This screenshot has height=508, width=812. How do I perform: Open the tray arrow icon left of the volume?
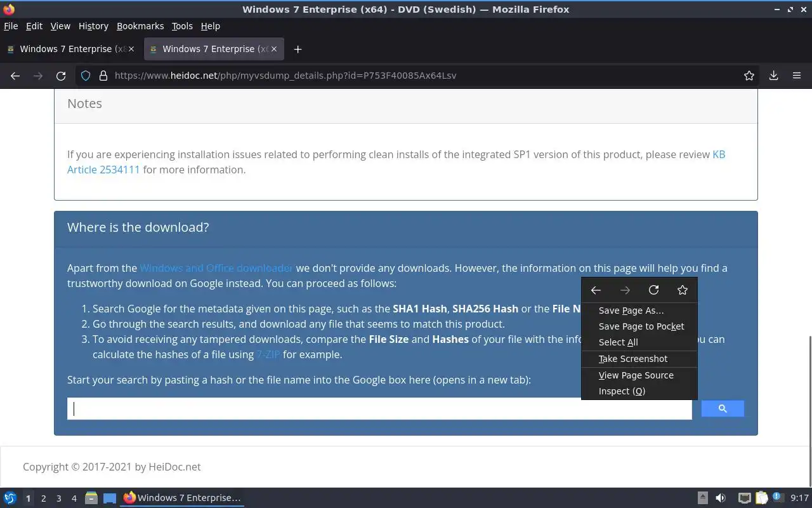(703, 498)
